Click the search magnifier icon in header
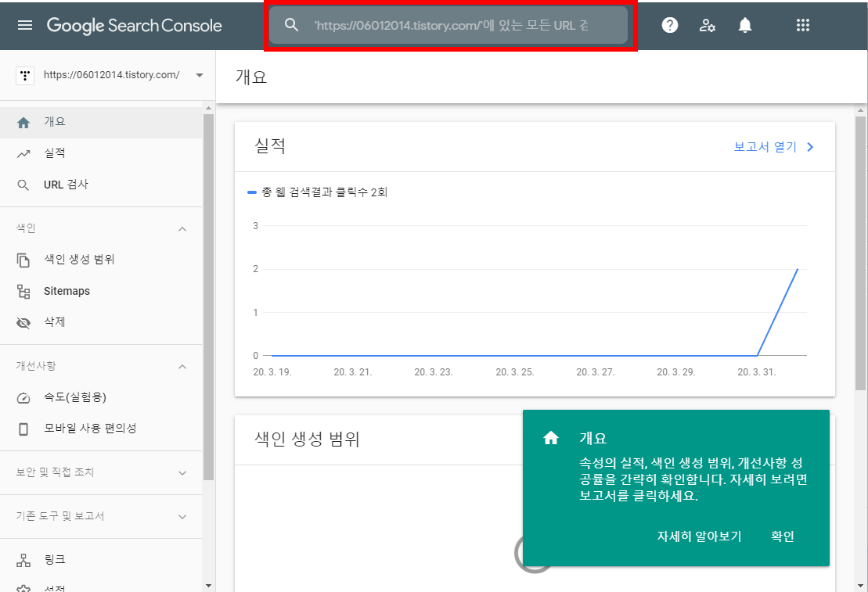 point(291,25)
